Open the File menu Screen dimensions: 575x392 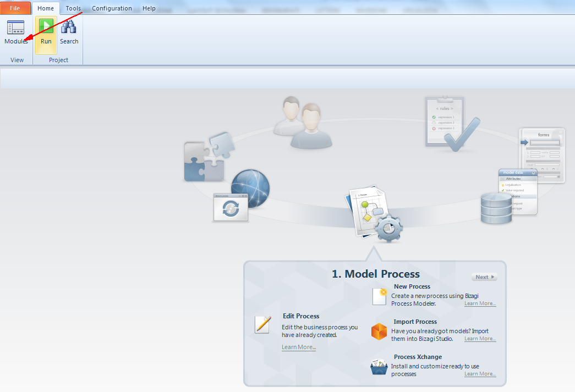[x=15, y=8]
